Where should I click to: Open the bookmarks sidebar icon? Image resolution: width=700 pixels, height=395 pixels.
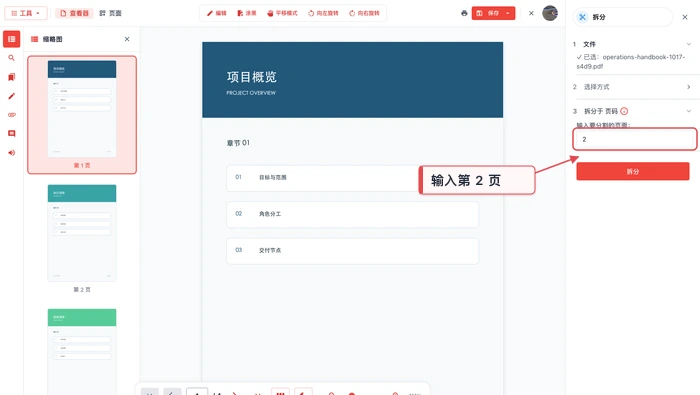tap(12, 77)
